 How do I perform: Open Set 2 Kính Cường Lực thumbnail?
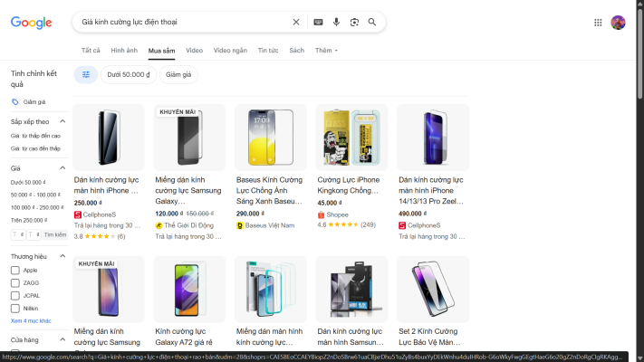433,290
